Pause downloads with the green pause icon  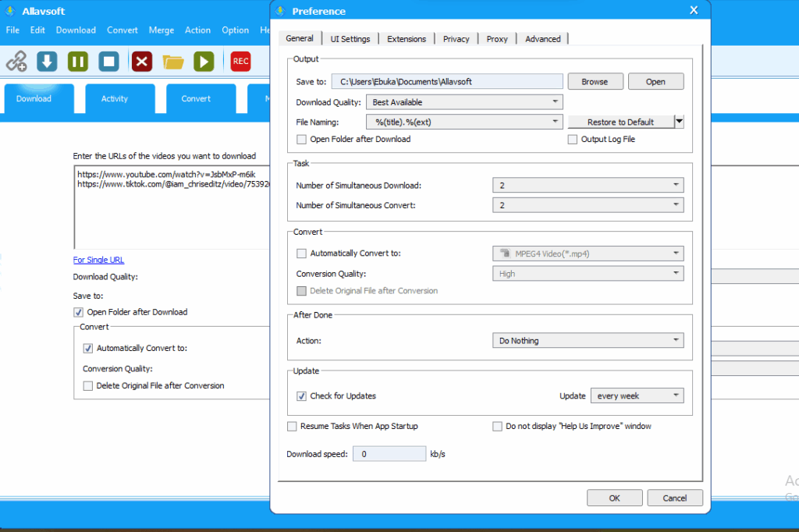click(x=78, y=61)
